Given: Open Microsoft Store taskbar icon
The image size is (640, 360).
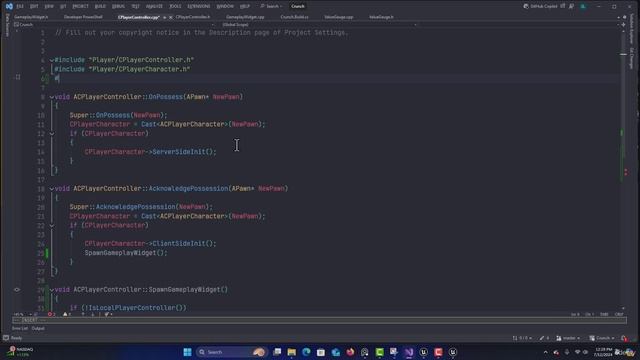Looking at the screenshot, I should click(321, 352).
